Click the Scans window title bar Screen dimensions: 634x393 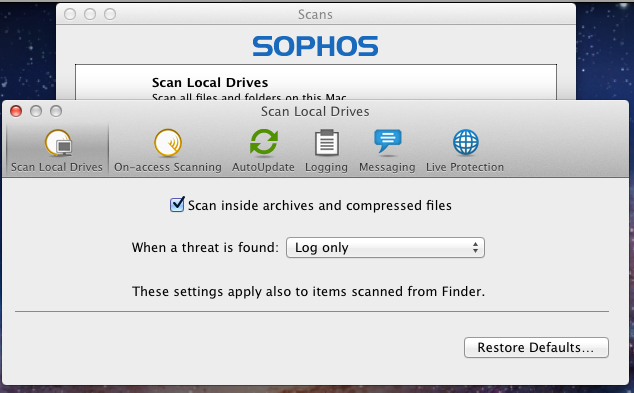pyautogui.click(x=315, y=14)
